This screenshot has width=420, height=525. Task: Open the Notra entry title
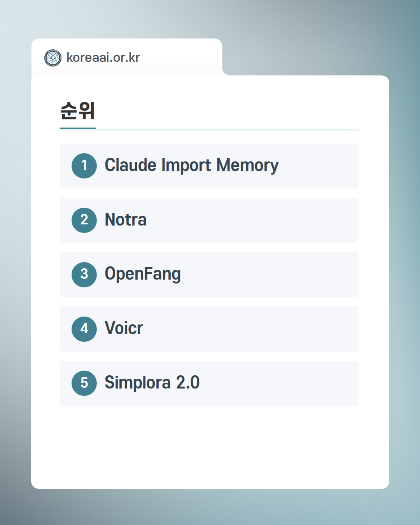(126, 220)
